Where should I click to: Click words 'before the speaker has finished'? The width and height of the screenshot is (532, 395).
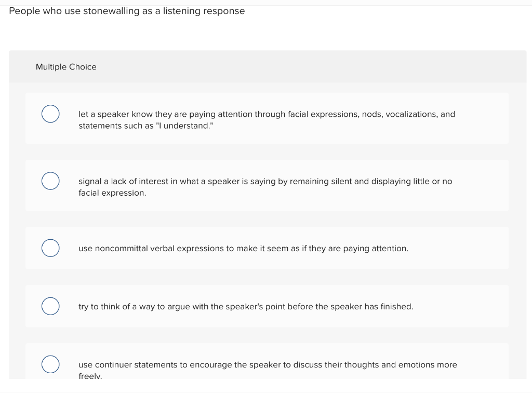pyautogui.click(x=354, y=307)
